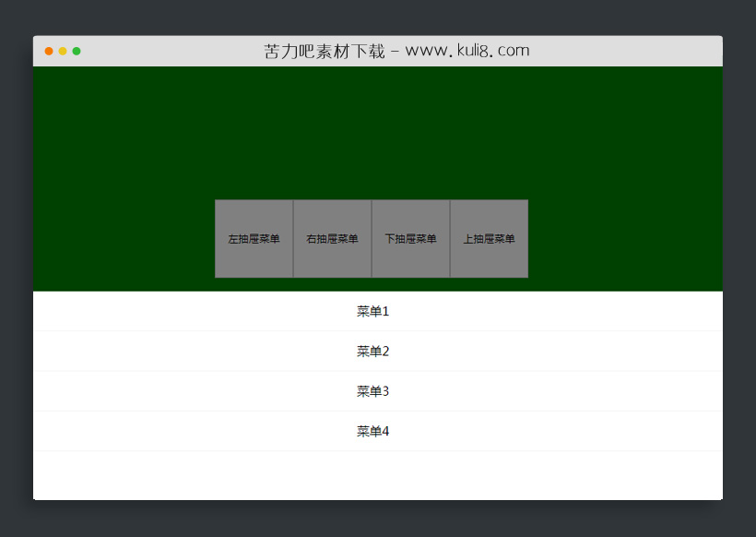This screenshot has height=537, width=756.
Task: Open the left drawer menu (左抽屉菜单)
Action: (x=254, y=238)
